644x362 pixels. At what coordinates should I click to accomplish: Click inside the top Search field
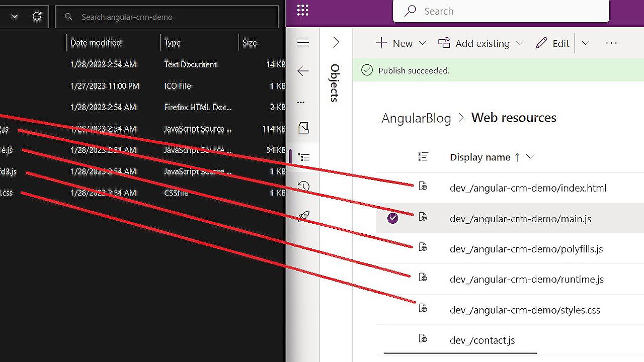[501, 11]
